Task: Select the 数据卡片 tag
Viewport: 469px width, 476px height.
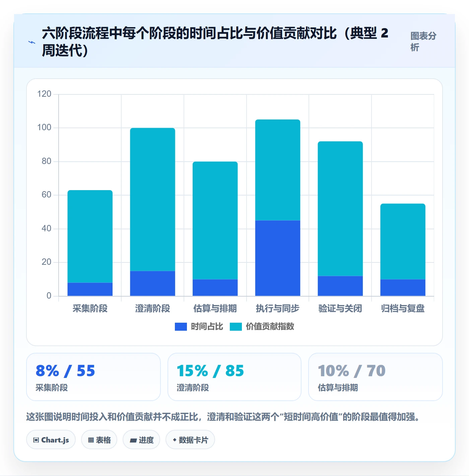Action: (190, 440)
